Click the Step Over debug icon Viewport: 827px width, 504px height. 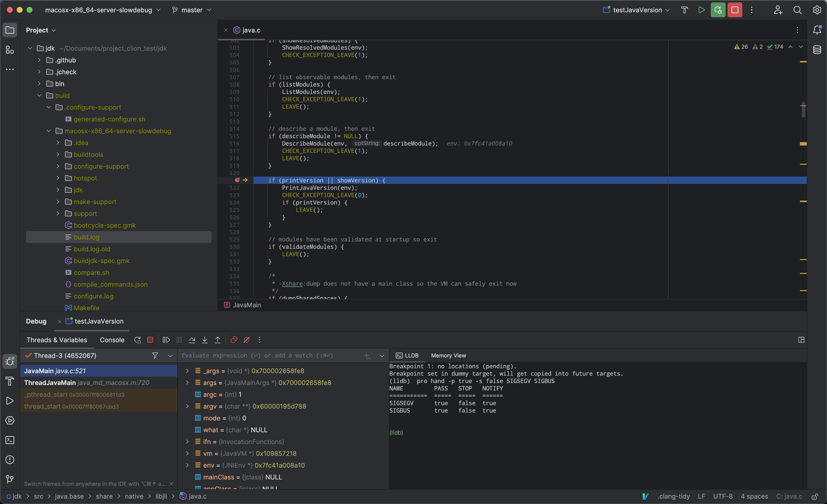coord(192,340)
